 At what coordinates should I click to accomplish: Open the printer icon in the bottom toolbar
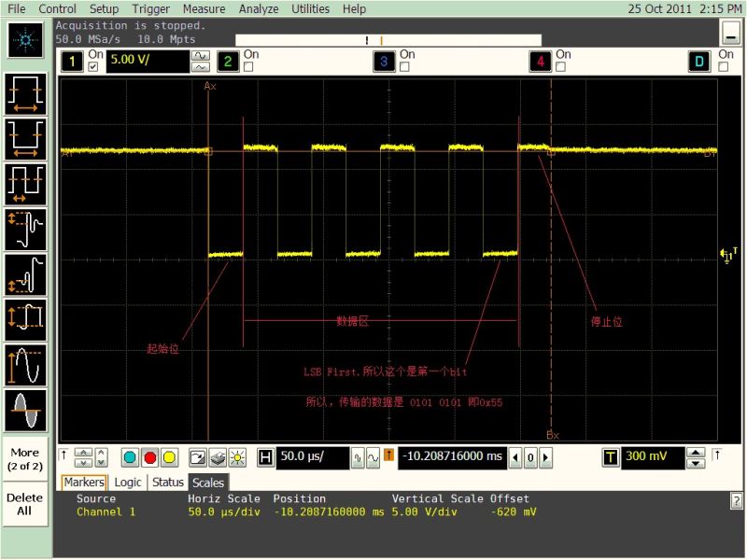click(x=218, y=457)
